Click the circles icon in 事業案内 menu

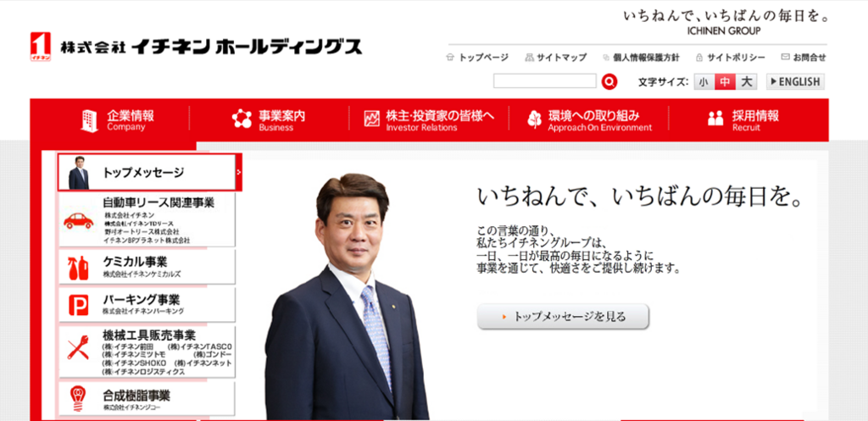242,119
